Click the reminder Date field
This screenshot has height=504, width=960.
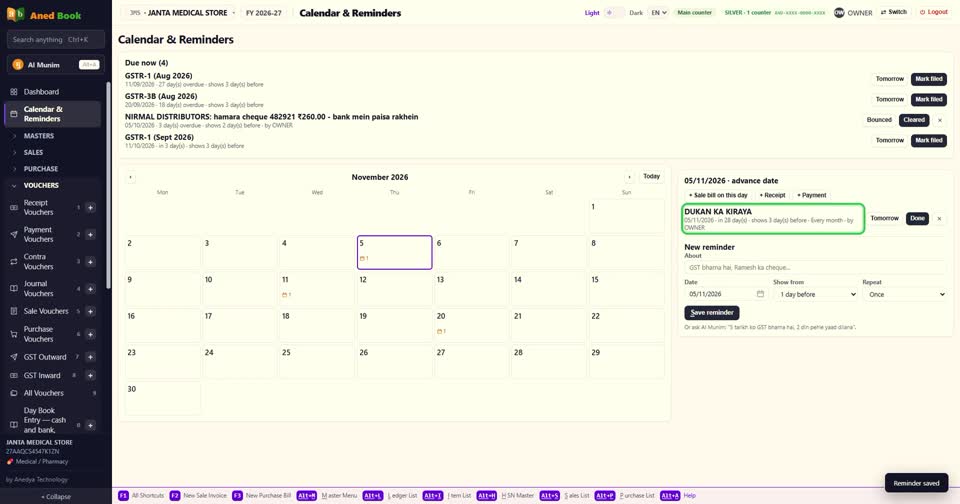pos(726,295)
